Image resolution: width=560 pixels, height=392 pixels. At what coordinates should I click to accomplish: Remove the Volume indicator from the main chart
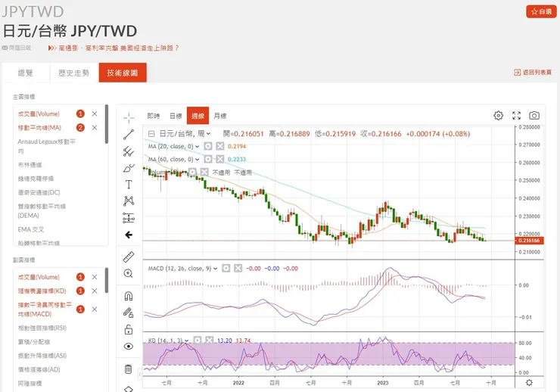[204, 172]
